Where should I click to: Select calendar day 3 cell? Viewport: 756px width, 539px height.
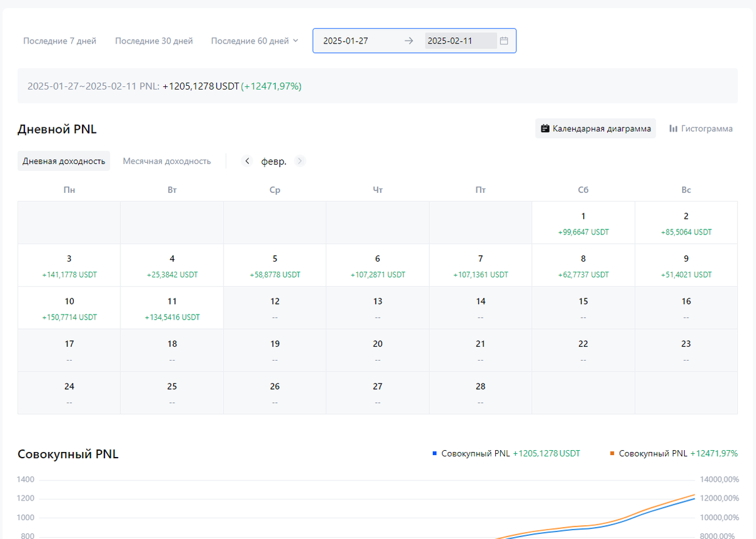[x=69, y=265]
